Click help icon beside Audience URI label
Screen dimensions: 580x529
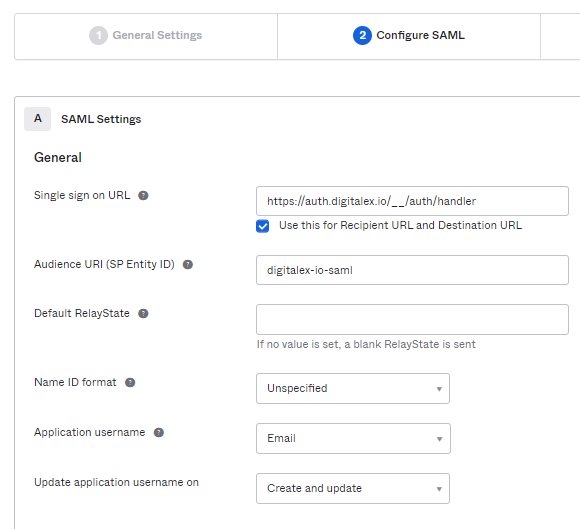pyautogui.click(x=188, y=264)
